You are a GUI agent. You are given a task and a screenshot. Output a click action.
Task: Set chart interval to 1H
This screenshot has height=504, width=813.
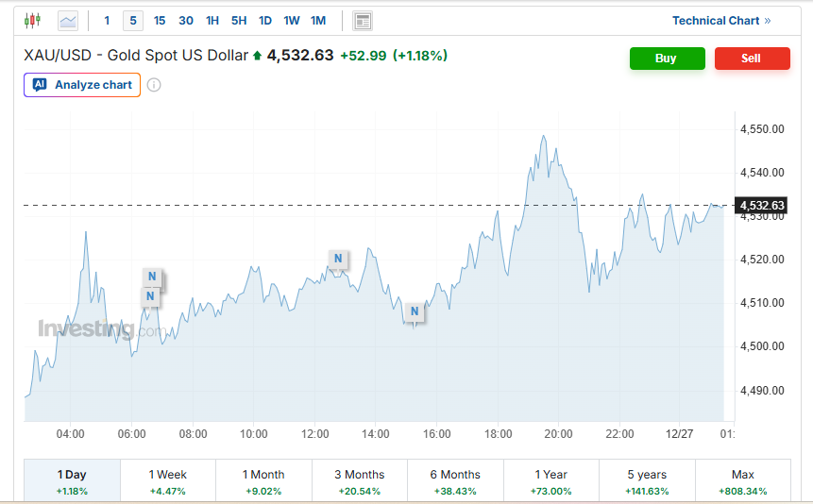click(x=212, y=21)
